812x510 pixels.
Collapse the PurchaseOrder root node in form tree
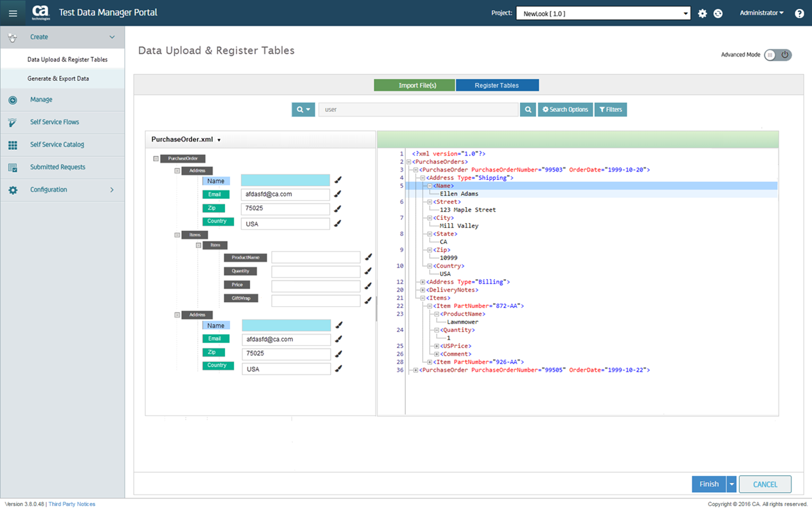pos(156,158)
